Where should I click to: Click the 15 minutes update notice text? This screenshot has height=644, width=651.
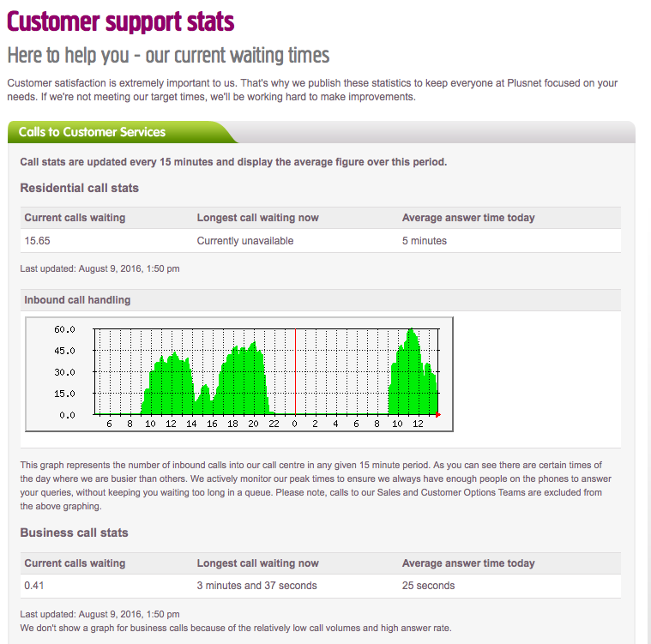[233, 162]
